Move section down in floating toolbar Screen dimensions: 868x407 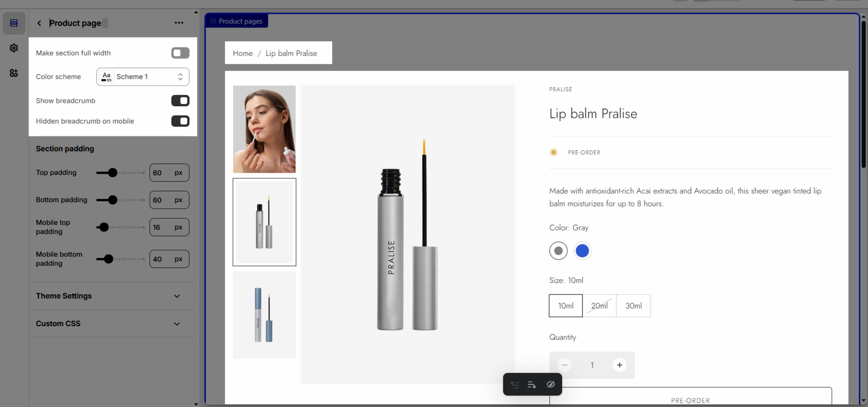click(532, 385)
